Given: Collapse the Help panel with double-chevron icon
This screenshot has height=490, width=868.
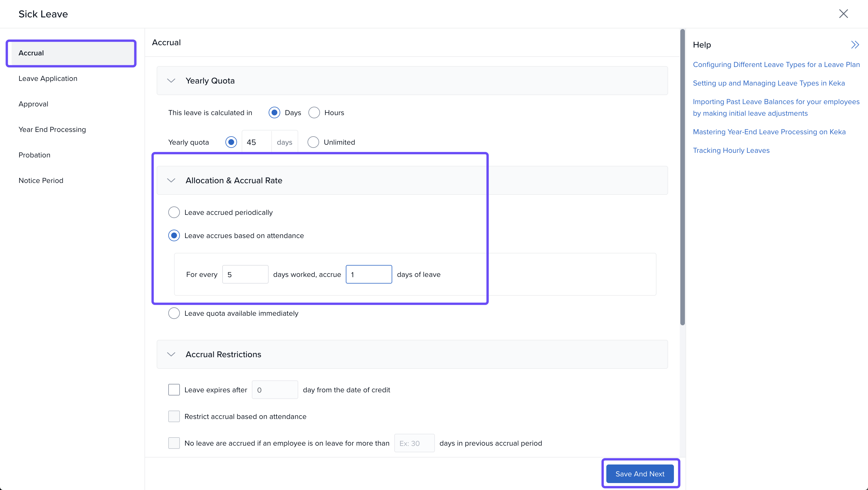Looking at the screenshot, I should coord(855,45).
